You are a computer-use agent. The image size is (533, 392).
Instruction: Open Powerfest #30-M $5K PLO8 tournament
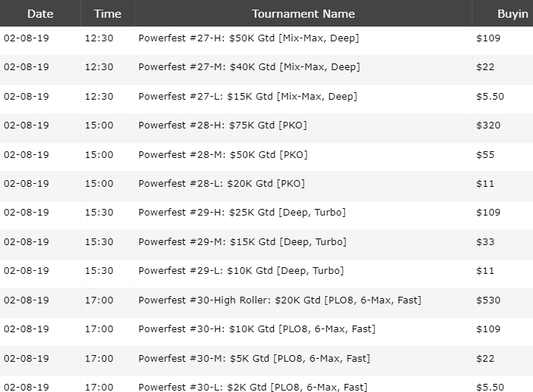click(x=254, y=358)
